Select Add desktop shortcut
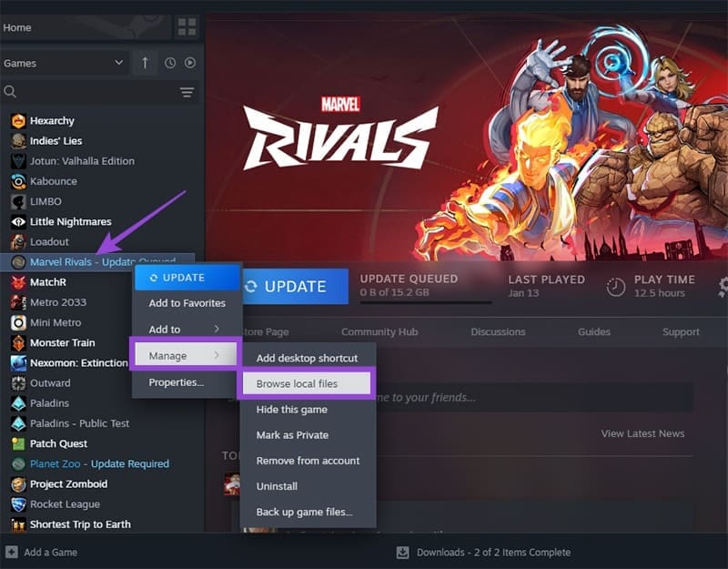The height and width of the screenshot is (569, 728). pyautogui.click(x=307, y=358)
